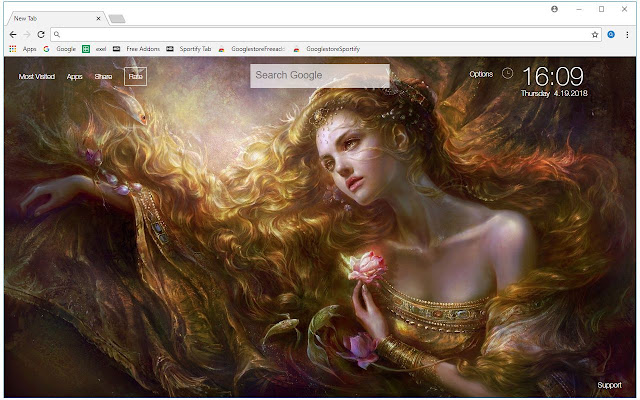The height and width of the screenshot is (400, 640).
Task: Open the Chrome three-dot menu
Action: (627, 35)
